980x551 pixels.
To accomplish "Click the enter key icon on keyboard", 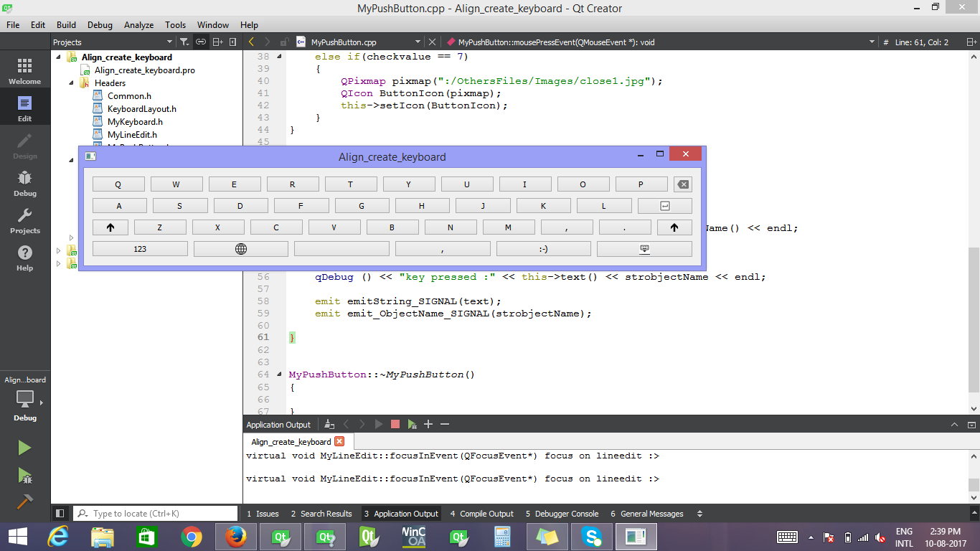I will click(664, 206).
